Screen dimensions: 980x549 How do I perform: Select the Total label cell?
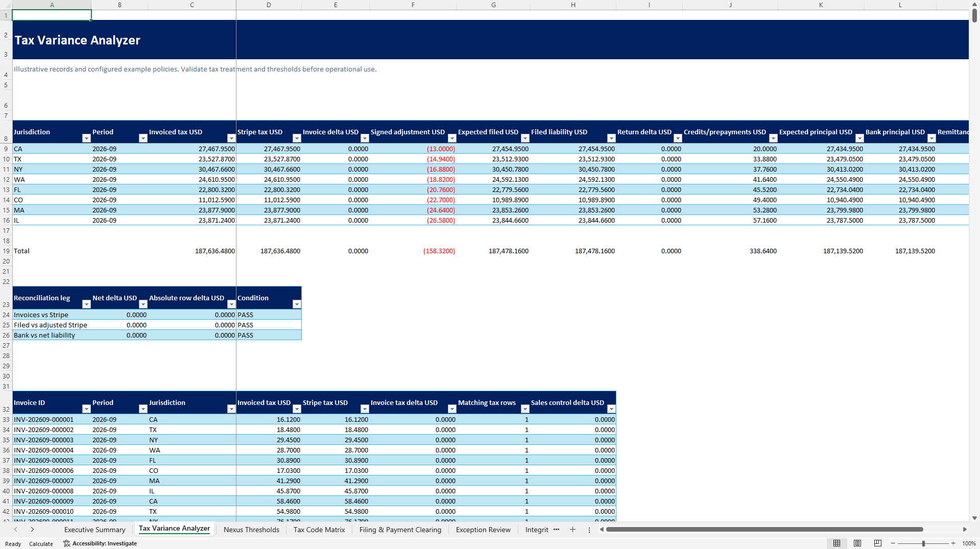(52, 251)
